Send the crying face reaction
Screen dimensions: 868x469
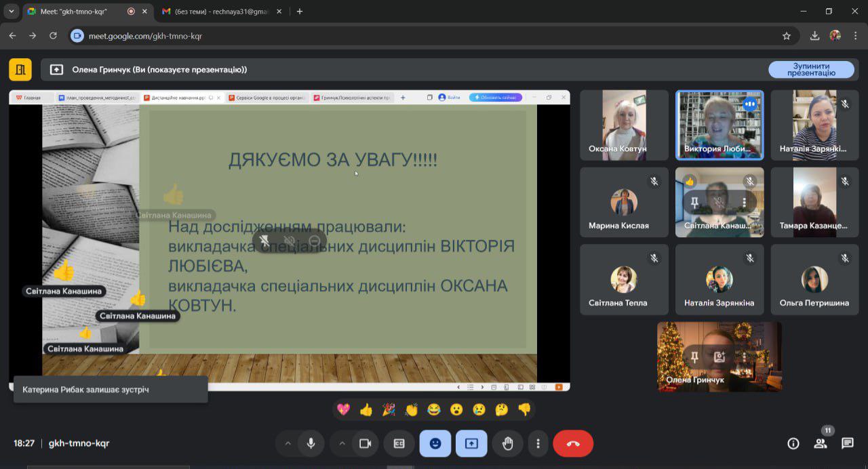tap(479, 409)
